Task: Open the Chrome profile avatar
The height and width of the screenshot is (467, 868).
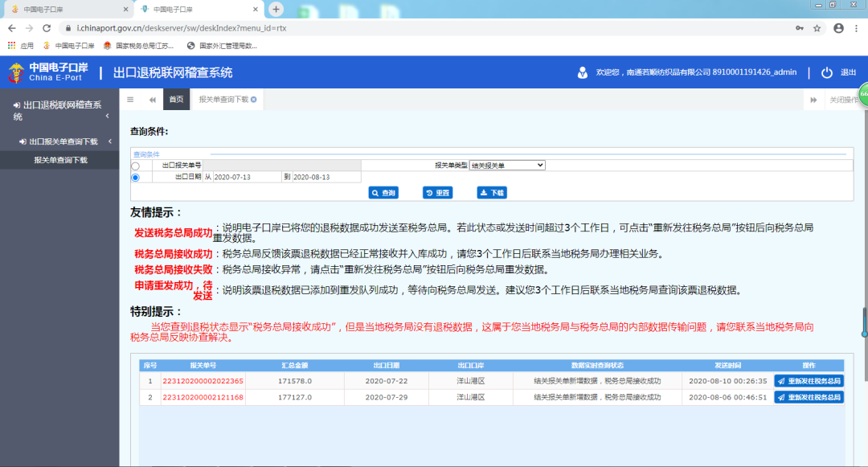Action: (x=838, y=28)
